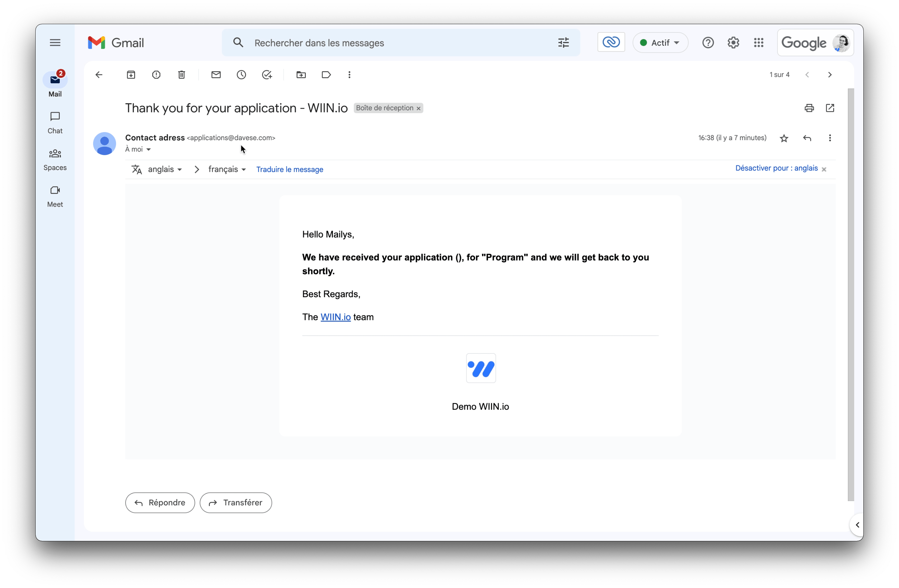Go back to the inbox arrow
The height and width of the screenshot is (588, 899).
pyautogui.click(x=99, y=75)
